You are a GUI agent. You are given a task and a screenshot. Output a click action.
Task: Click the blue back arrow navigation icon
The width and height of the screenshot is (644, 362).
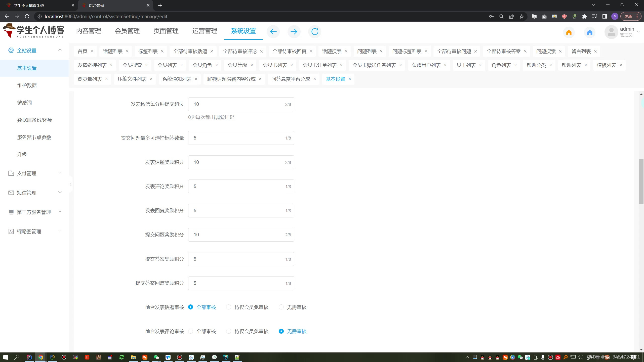273,32
